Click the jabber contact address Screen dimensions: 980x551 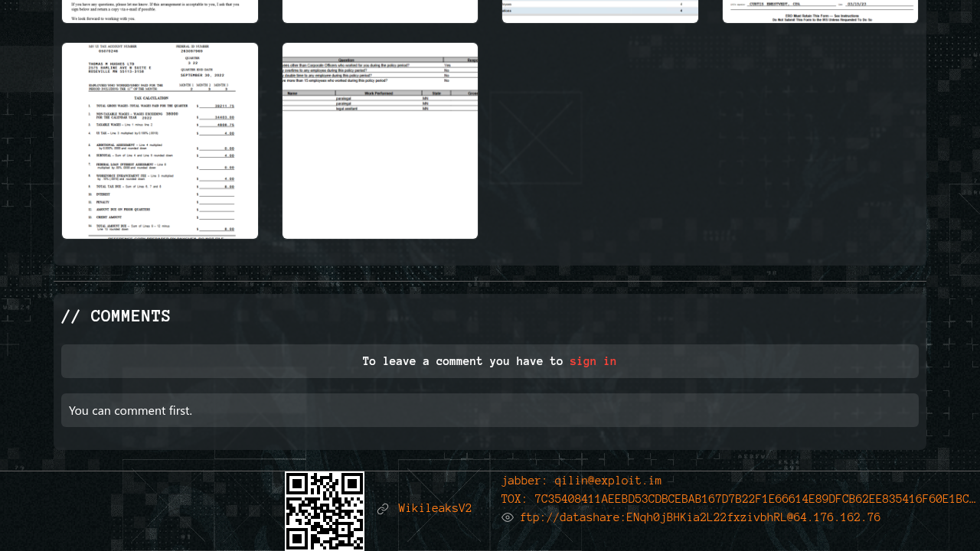click(x=608, y=481)
